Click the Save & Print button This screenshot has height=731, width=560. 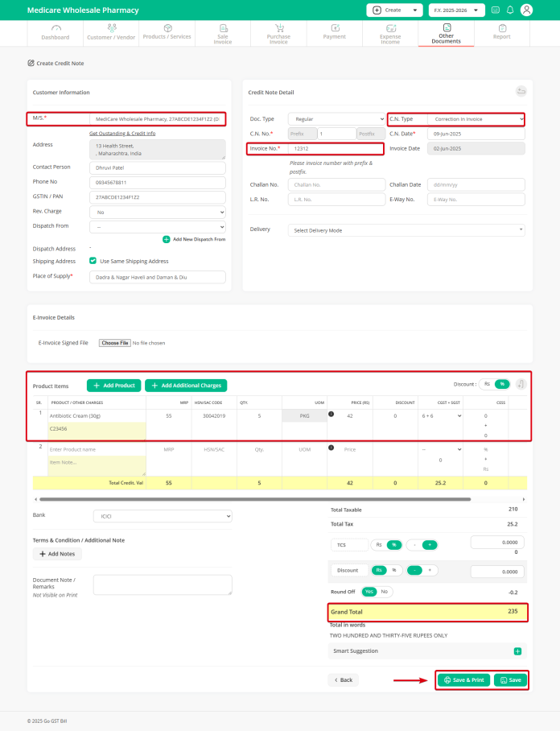point(463,679)
